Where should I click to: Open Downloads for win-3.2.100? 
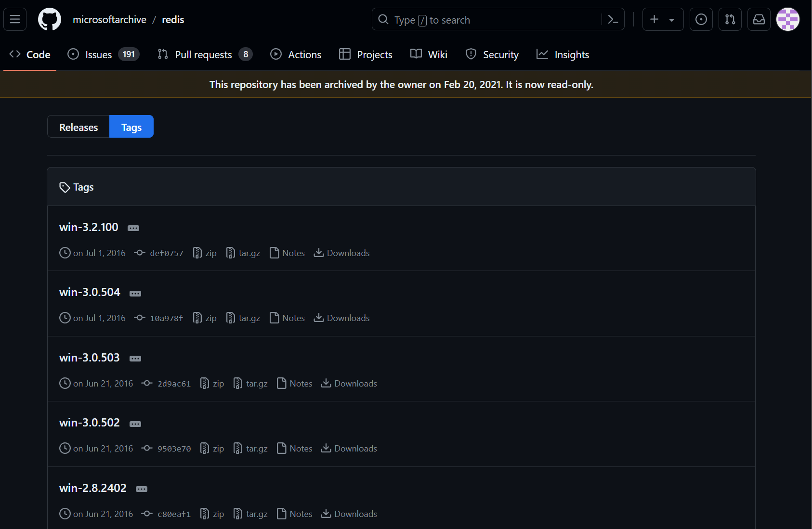pos(342,253)
